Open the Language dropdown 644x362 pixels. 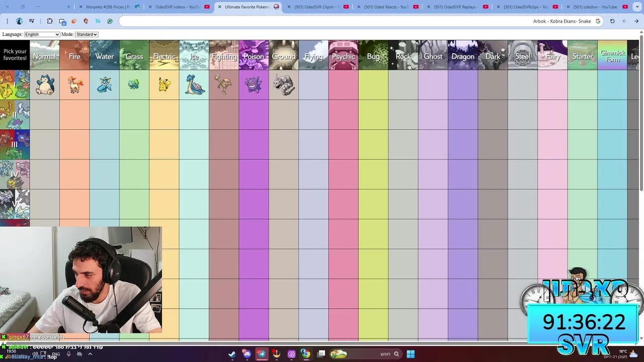(42, 34)
